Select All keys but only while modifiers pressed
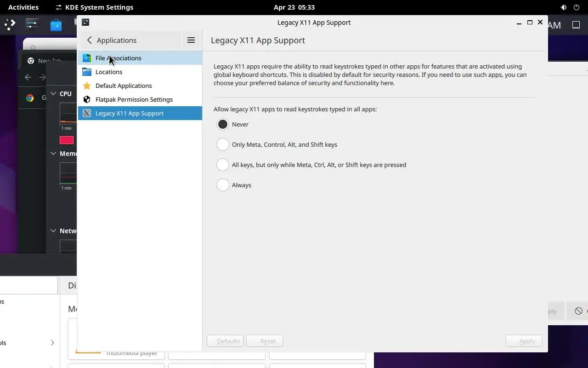 (223, 165)
